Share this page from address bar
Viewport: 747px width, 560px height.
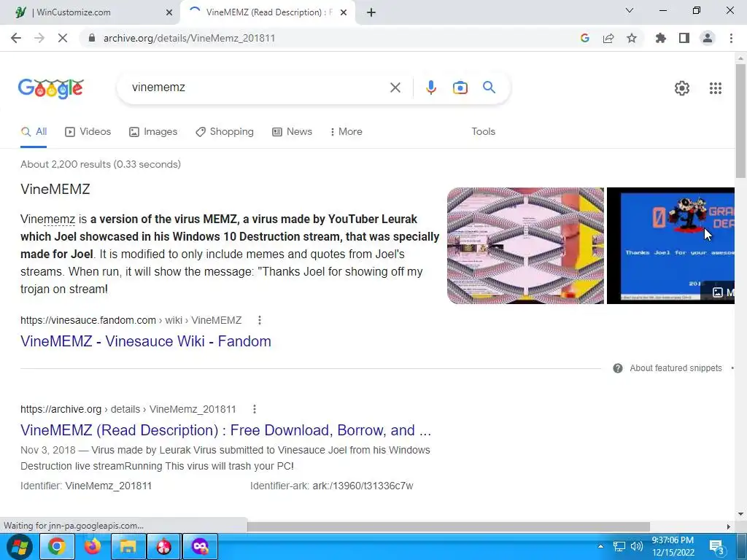click(608, 38)
